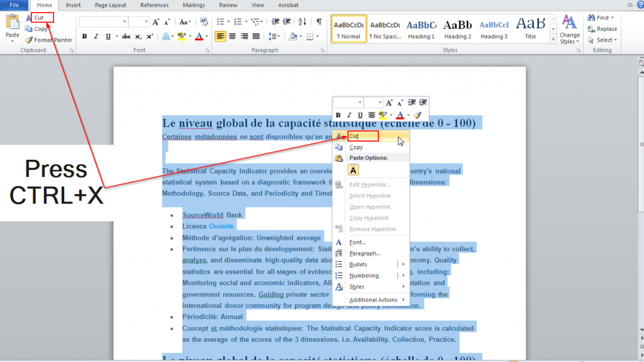Choose Cut in the context menu
The height and width of the screenshot is (362, 644).
371,136
